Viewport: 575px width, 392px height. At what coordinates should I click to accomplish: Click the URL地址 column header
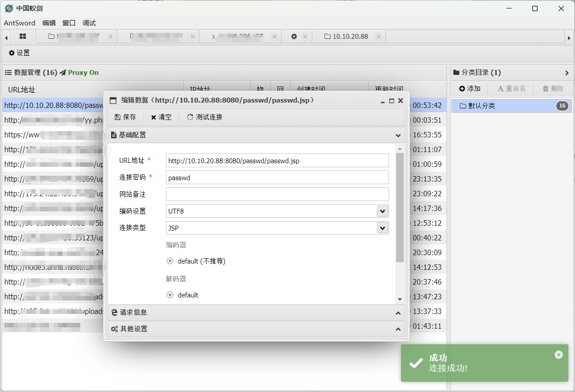coord(93,90)
